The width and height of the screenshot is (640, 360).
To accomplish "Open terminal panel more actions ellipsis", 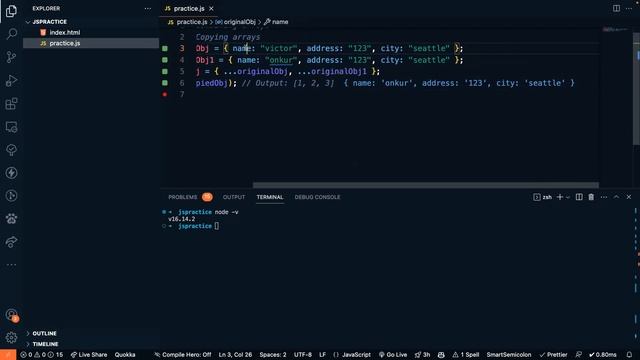I will coord(604,197).
